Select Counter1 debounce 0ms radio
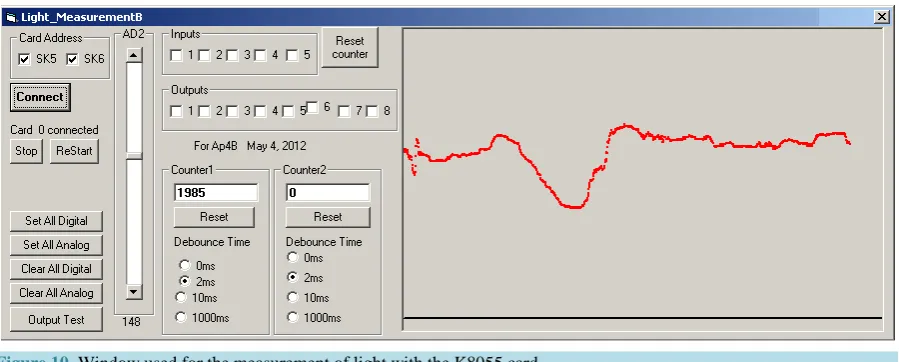The height and width of the screenshot is (362, 899). (185, 265)
